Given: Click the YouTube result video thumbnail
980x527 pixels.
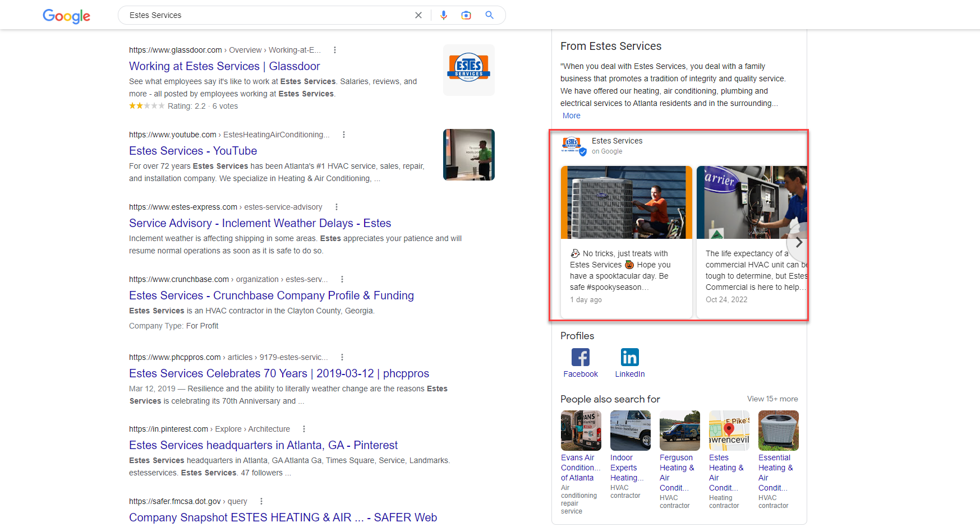Looking at the screenshot, I should [469, 155].
